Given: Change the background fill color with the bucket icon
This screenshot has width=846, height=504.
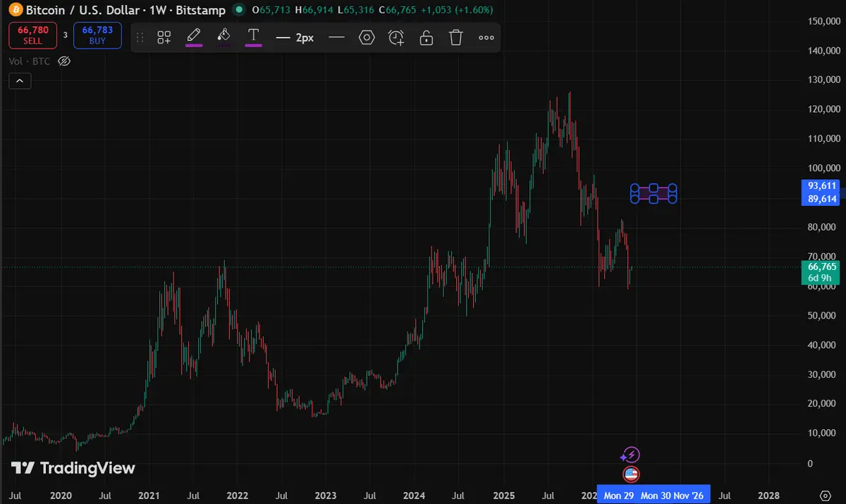Looking at the screenshot, I should pyautogui.click(x=223, y=36).
